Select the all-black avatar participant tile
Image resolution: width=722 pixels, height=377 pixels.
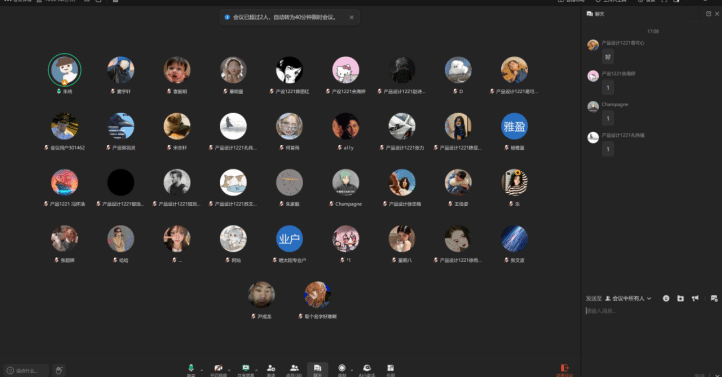point(121,182)
